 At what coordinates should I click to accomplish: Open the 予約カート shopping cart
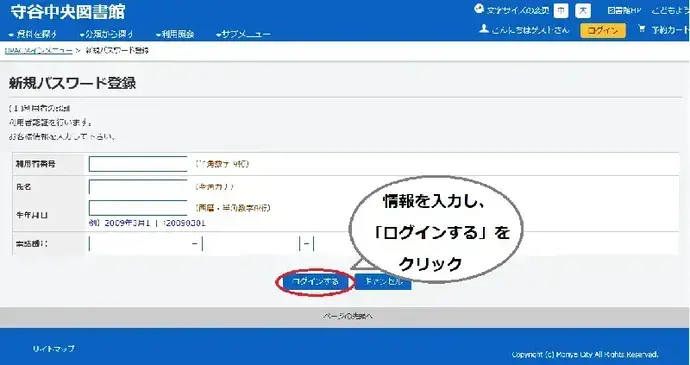[x=664, y=30]
